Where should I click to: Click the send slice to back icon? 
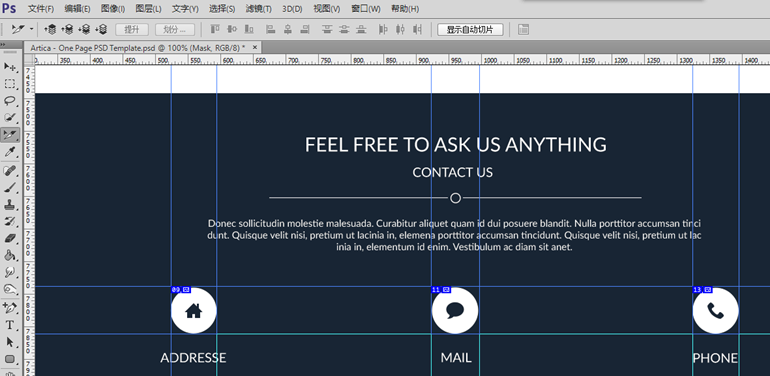[102, 29]
